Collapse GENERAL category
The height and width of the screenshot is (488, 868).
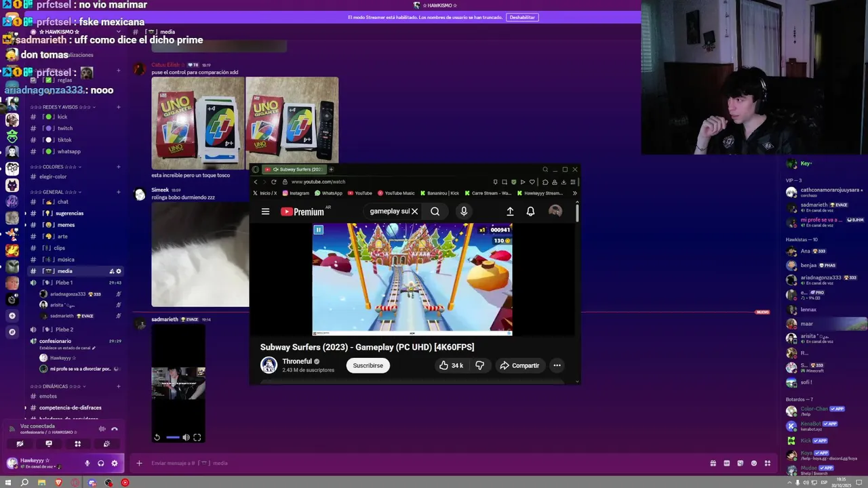[x=54, y=192]
